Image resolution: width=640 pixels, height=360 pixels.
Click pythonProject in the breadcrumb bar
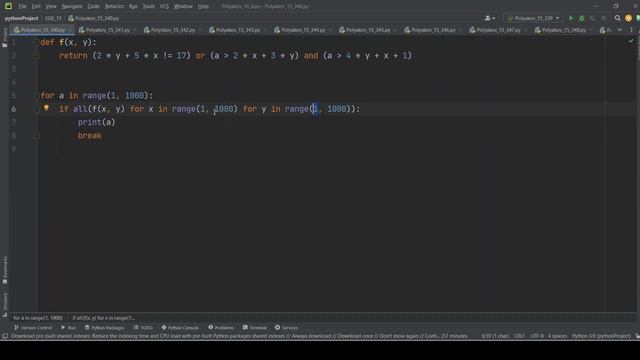[x=22, y=18]
